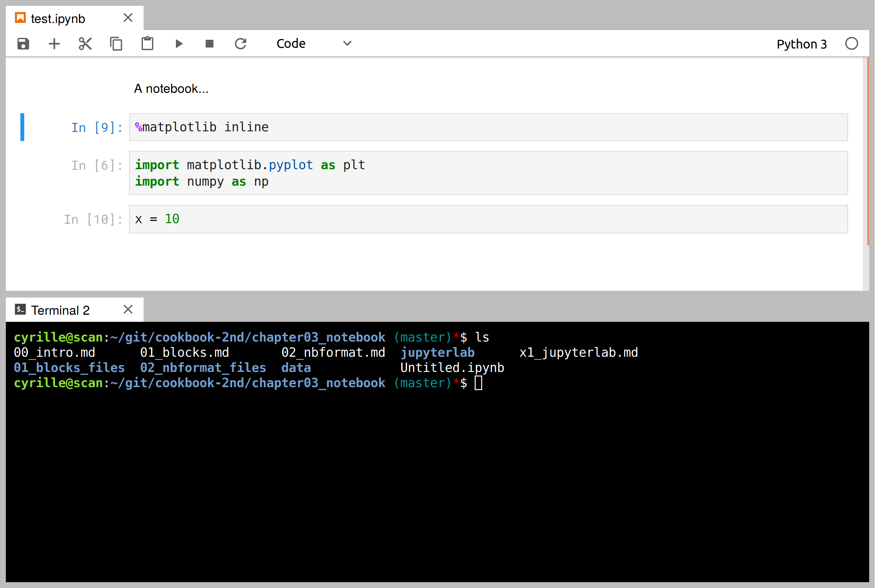875x588 pixels.
Task: Paste cell from clipboard
Action: coord(147,43)
